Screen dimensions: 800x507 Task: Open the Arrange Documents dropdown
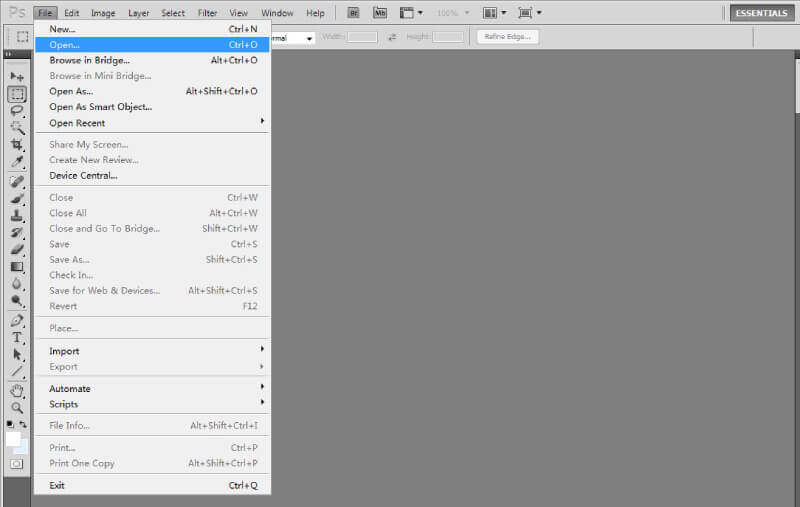click(494, 13)
